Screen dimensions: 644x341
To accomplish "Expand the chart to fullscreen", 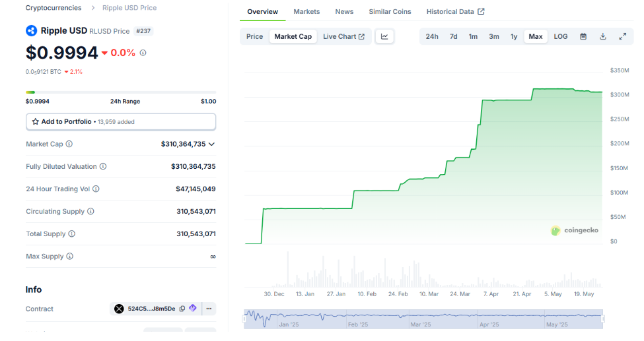I will click(623, 36).
